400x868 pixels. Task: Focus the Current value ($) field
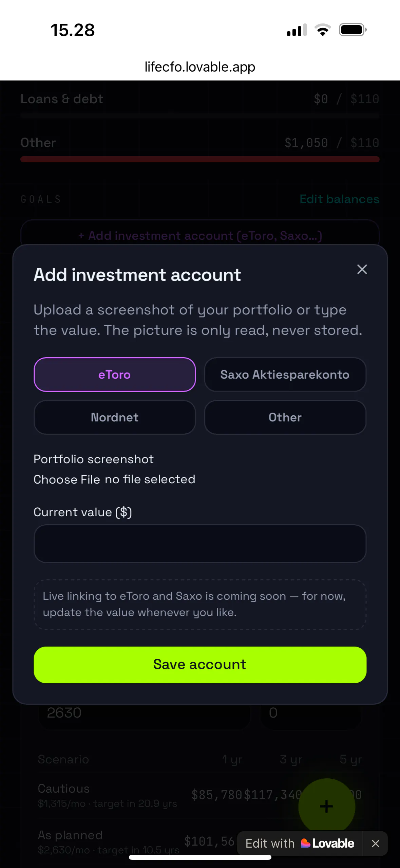click(x=200, y=544)
